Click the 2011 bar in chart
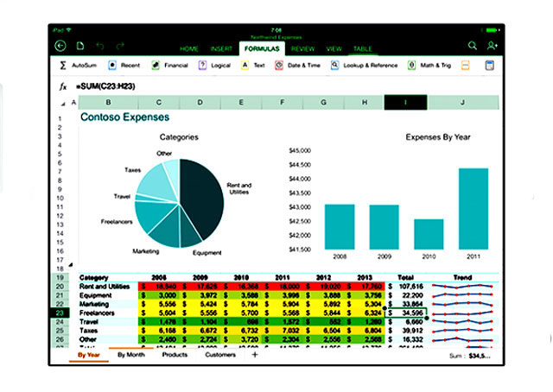Image resolution: width=553 pixels, height=392 pixels. click(474, 209)
